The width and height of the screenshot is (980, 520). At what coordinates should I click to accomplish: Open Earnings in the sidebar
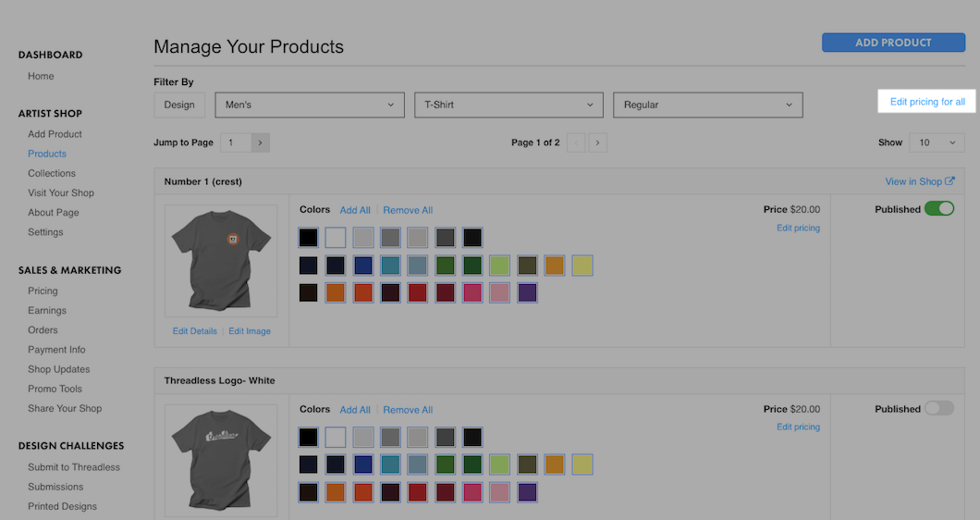pos(47,310)
